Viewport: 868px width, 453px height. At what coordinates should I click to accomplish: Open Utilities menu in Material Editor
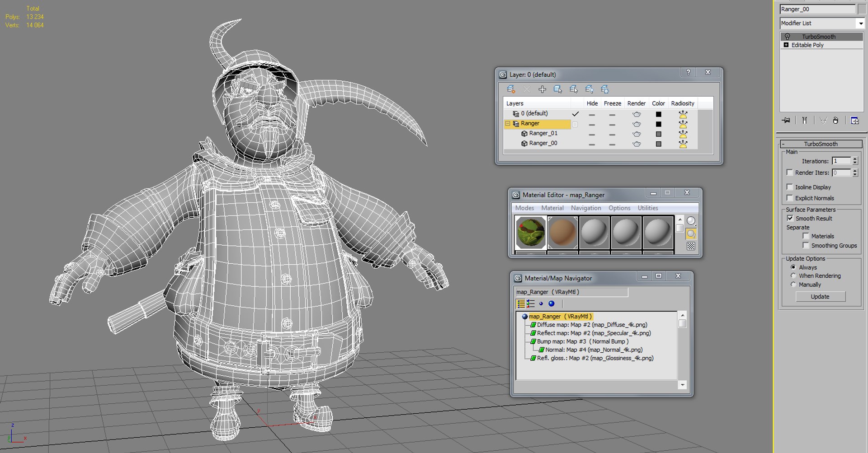pyautogui.click(x=647, y=208)
